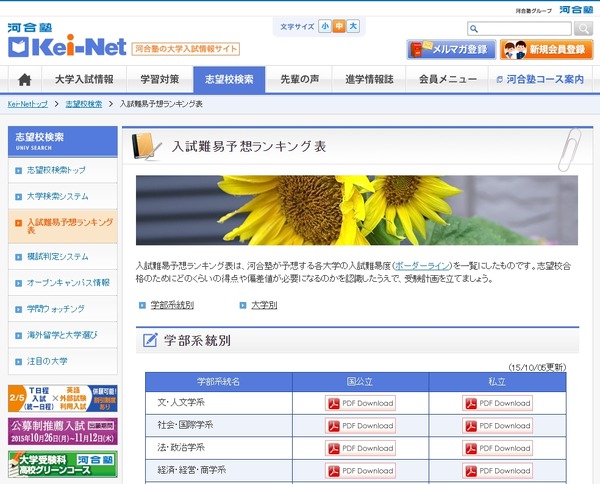Select the 志望校検索 navigation tab

(229, 80)
